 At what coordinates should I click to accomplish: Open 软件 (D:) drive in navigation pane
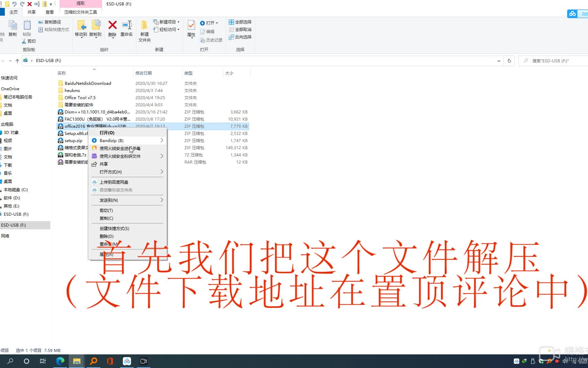12,198
